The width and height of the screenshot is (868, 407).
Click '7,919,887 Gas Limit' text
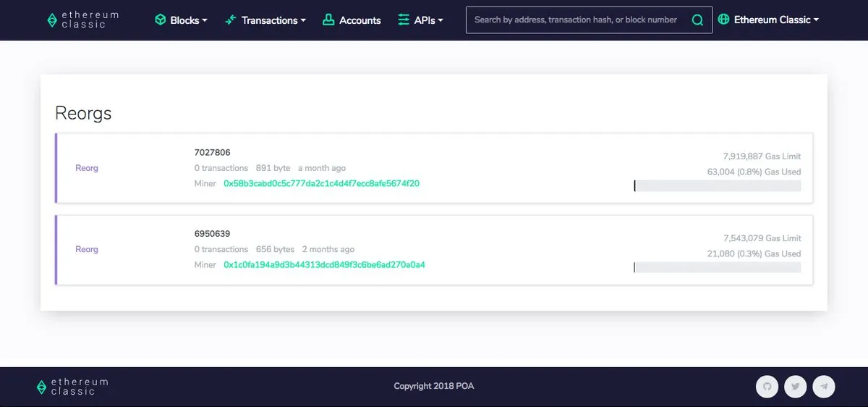[x=762, y=156]
